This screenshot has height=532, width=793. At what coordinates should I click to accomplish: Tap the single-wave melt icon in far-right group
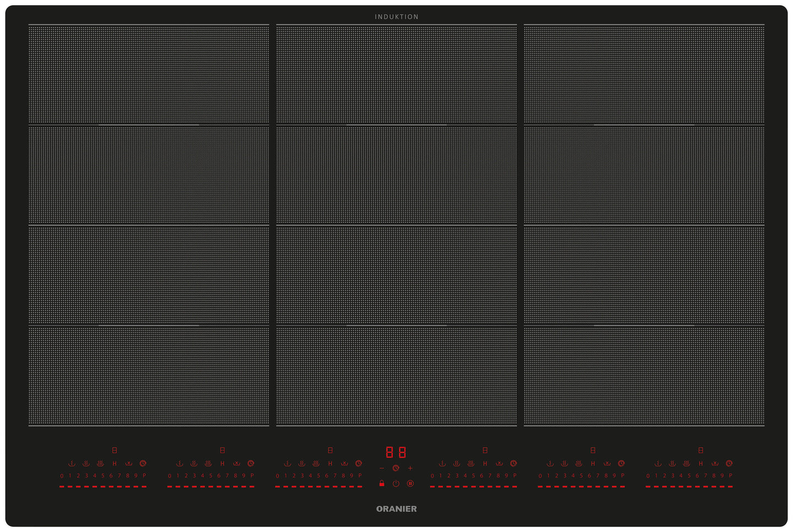coord(658,464)
